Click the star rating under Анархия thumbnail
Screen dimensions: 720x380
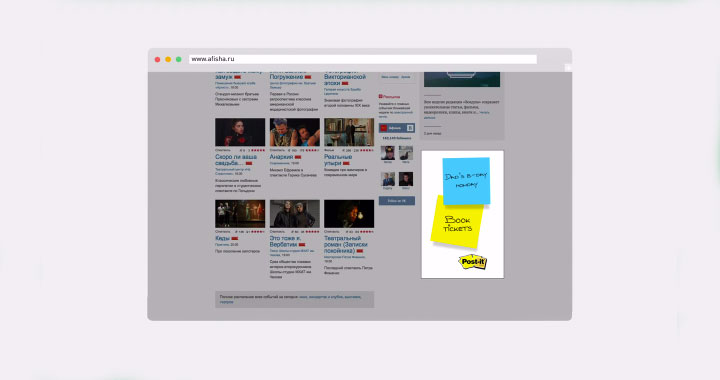pos(312,150)
